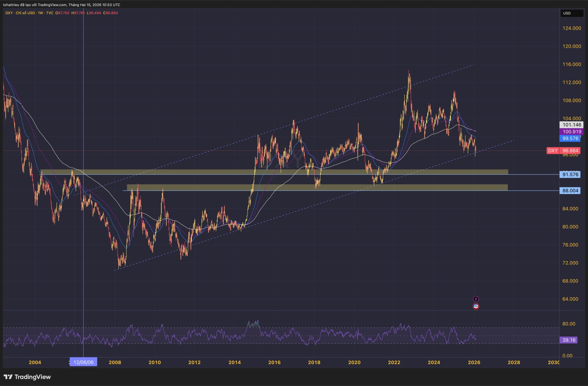Click the 12/06/06 date marker label
The width and height of the screenshot is (588, 386).
click(x=83, y=362)
